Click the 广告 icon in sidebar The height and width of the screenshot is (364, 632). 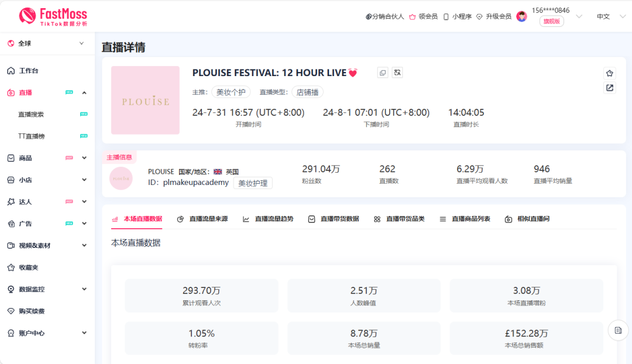[11, 224]
